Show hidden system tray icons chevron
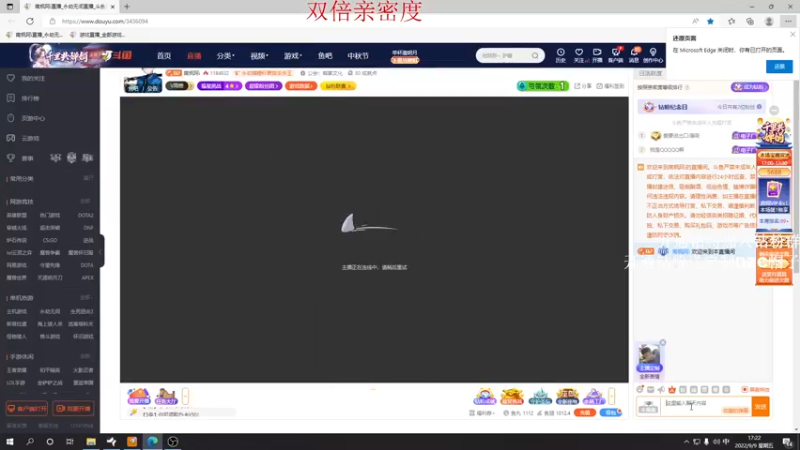The height and width of the screenshot is (450, 800). 686,442
